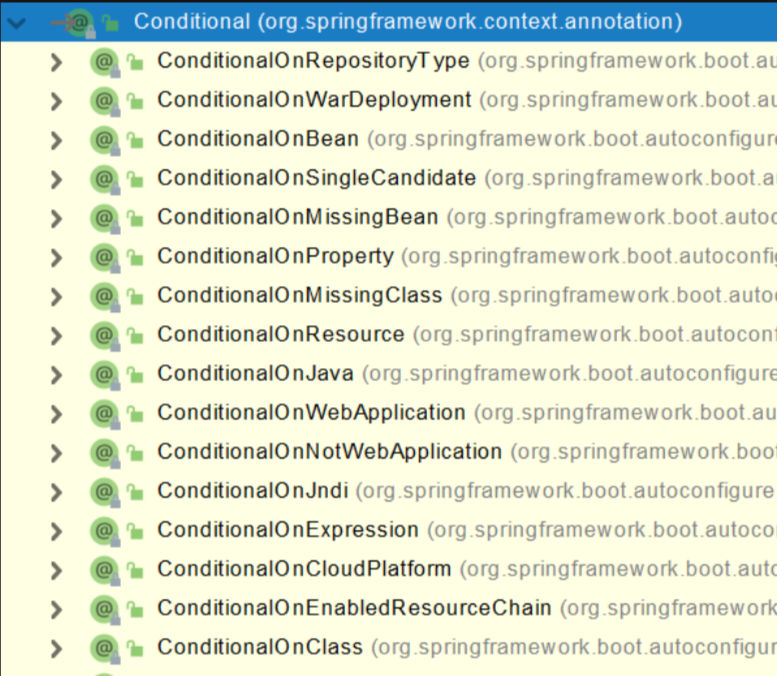The height and width of the screenshot is (676, 777).
Task: Click annotation icon of ConditionalOnEnabledResourceChain
Action: click(x=105, y=610)
